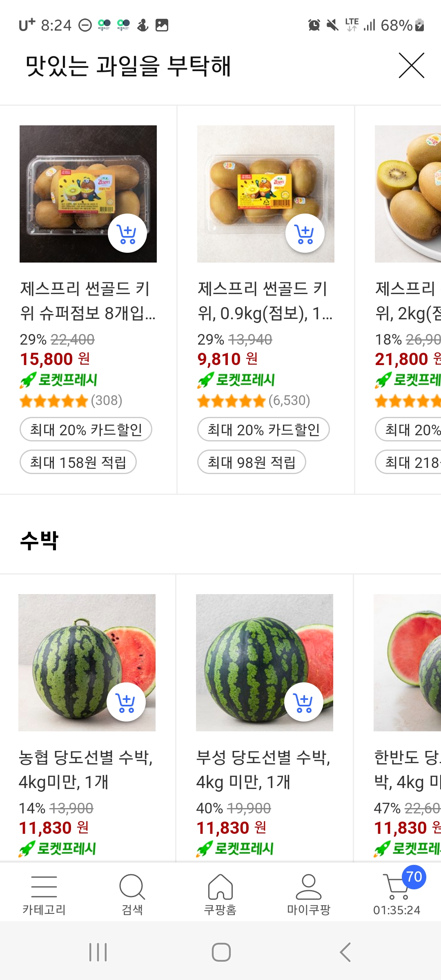The height and width of the screenshot is (980, 441).
Task: Add Zespri super jumbo 8-pack kiwi to cart
Action: [127, 233]
